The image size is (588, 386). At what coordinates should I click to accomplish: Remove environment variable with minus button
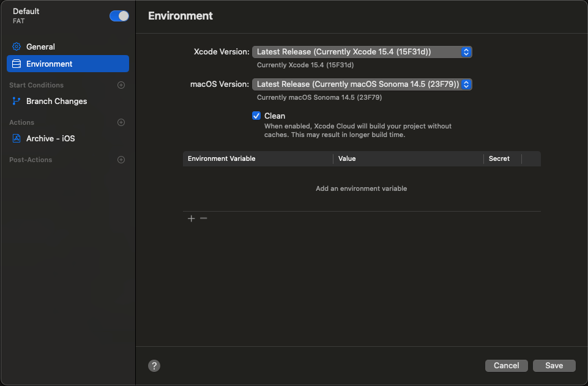click(x=204, y=218)
